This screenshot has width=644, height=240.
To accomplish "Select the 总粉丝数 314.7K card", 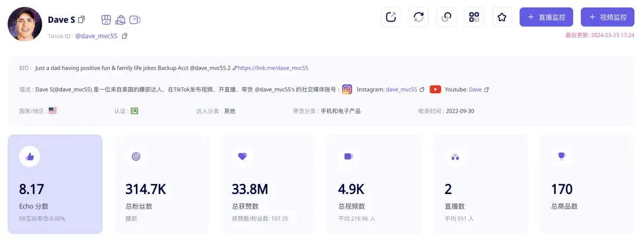I will [162, 184].
